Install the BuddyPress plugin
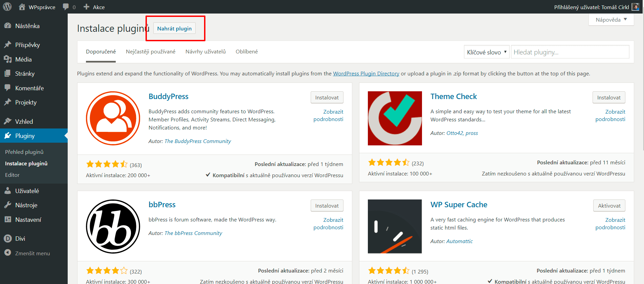Viewport: 644px width, 284px height. (327, 97)
